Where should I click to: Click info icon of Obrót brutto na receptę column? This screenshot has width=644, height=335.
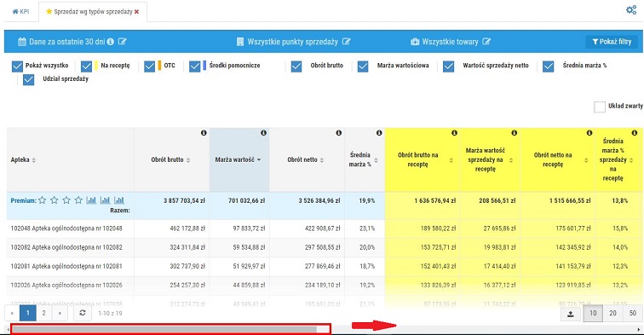click(454, 133)
